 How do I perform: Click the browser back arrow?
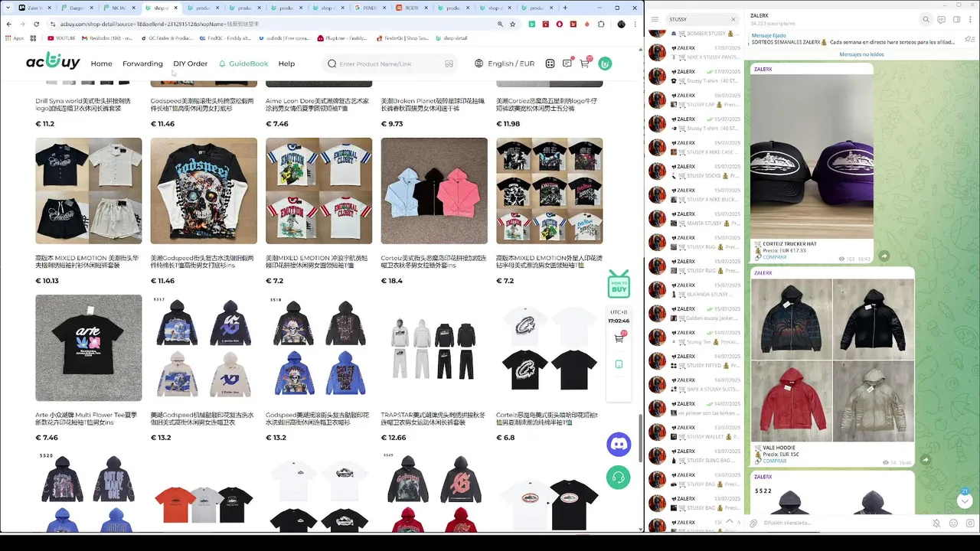(x=9, y=24)
